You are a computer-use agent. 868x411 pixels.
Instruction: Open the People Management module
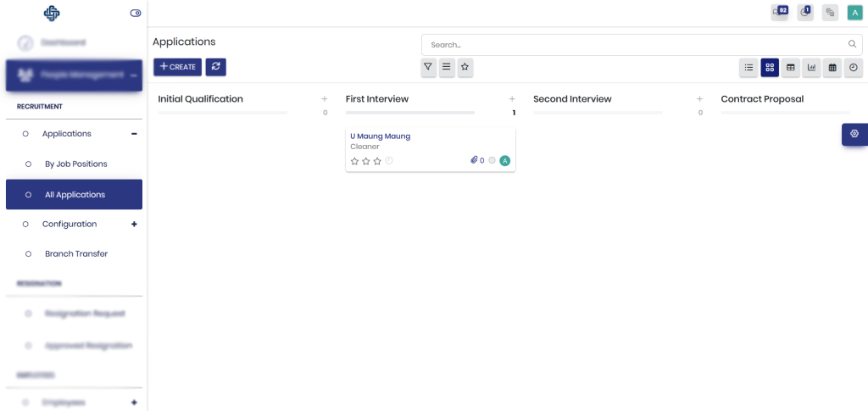coord(75,75)
